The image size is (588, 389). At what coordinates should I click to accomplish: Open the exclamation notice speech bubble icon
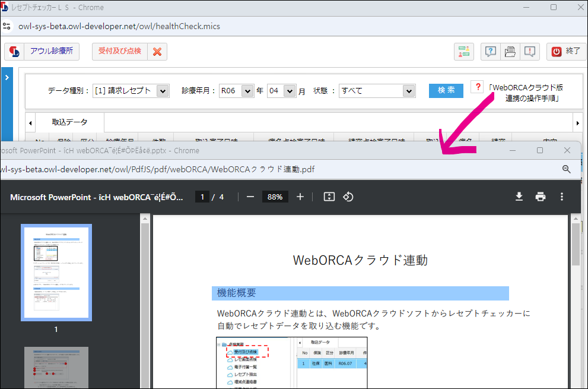pyautogui.click(x=529, y=52)
